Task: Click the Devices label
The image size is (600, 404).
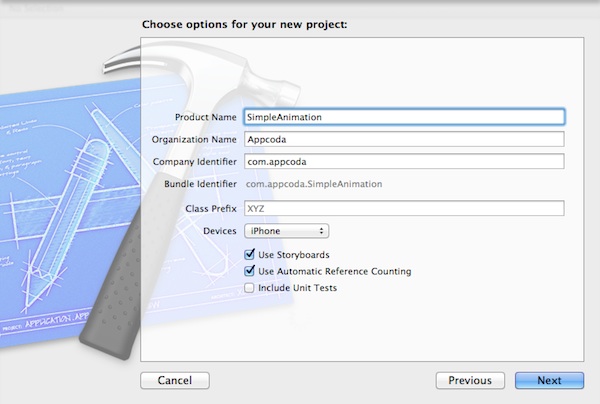Action: [x=218, y=231]
